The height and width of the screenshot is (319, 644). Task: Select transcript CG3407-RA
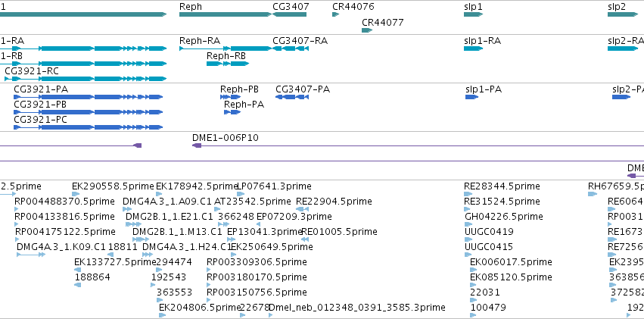[291, 48]
